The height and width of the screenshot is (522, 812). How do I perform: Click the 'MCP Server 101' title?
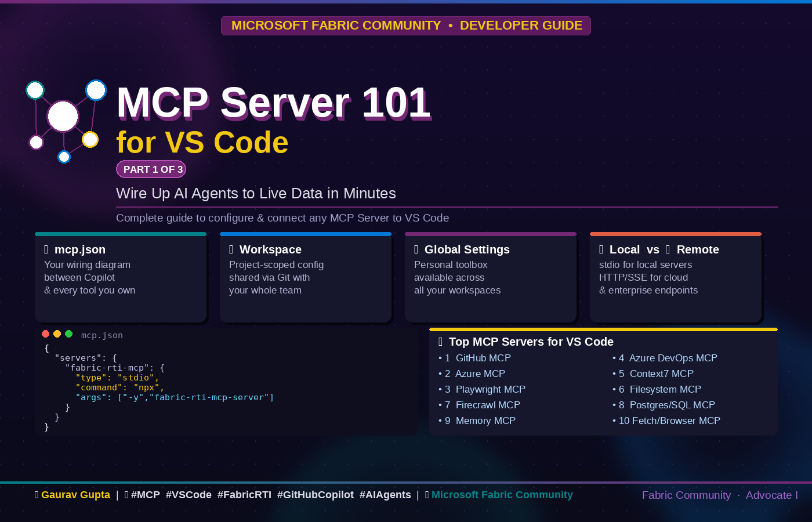[273, 103]
